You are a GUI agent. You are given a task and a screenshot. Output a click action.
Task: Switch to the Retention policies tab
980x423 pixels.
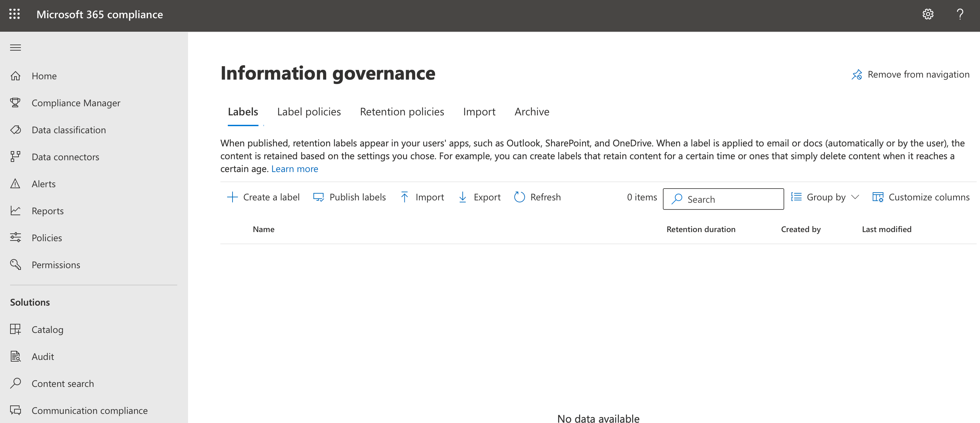click(x=402, y=112)
